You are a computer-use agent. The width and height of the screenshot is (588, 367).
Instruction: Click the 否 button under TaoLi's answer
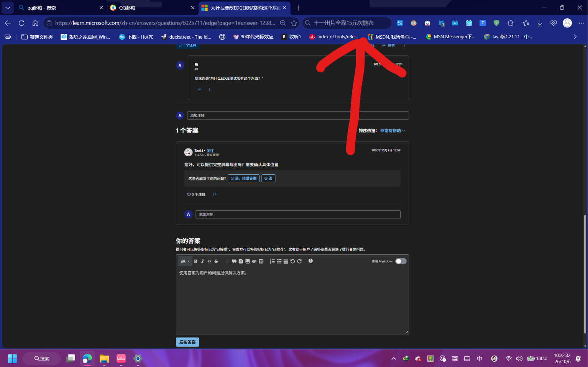click(268, 179)
